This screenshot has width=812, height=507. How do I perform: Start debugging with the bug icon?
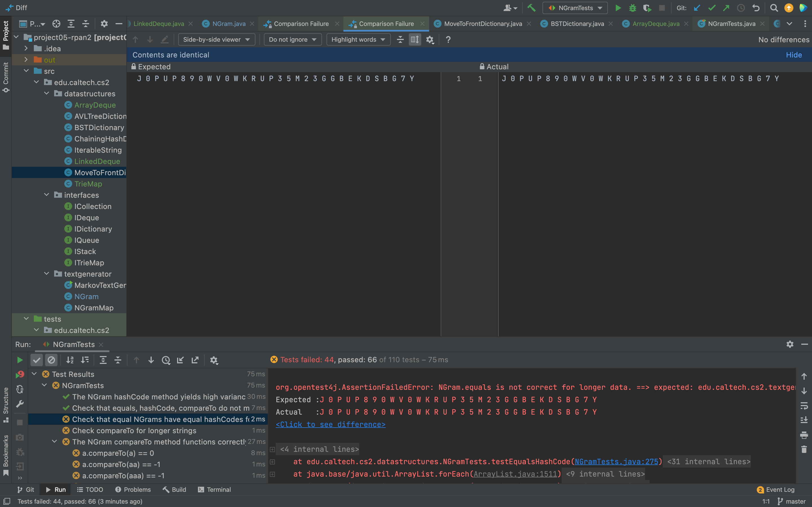[x=632, y=8]
